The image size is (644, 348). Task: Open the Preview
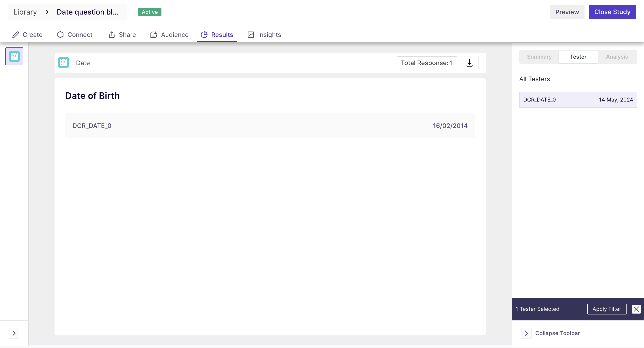pos(567,12)
